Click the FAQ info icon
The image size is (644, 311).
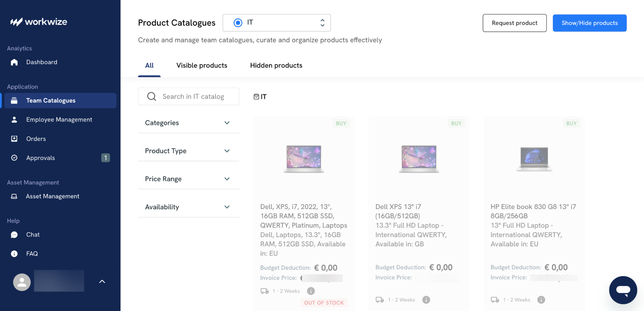click(14, 254)
